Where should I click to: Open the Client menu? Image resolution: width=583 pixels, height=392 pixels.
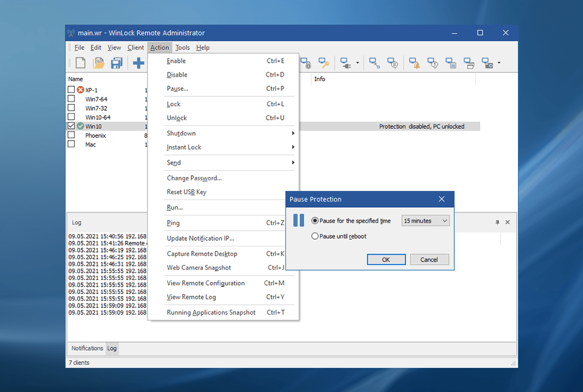tap(135, 48)
